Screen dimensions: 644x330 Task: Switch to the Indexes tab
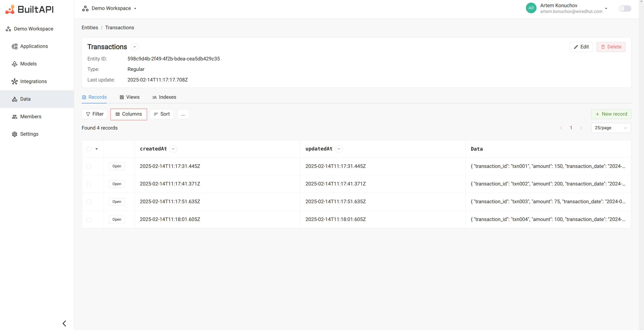[167, 97]
